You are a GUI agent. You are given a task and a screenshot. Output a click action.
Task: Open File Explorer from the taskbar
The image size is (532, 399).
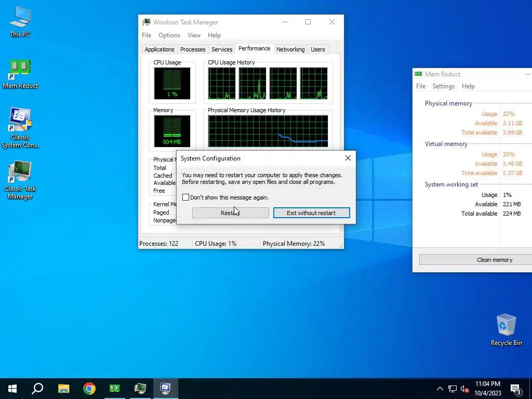[63, 389]
